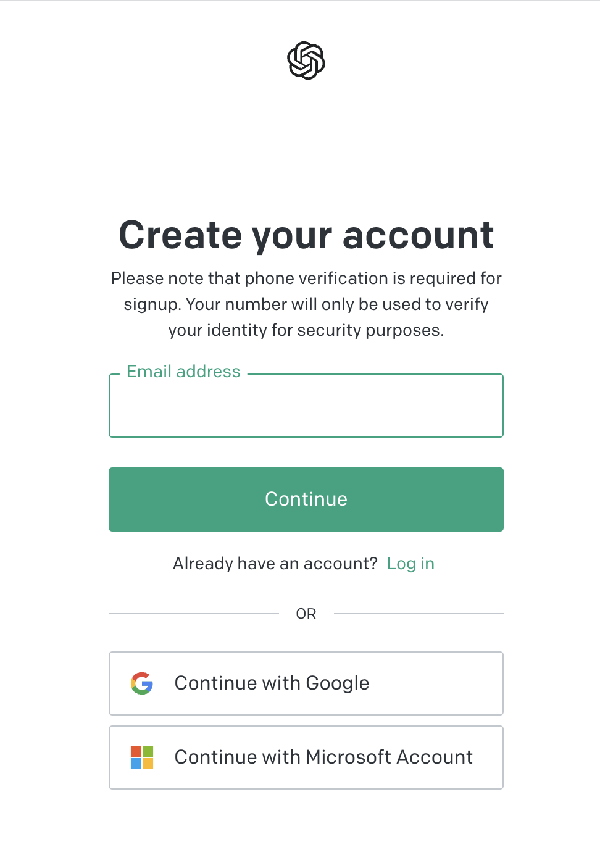Click the OR separator label
Image resolution: width=600 pixels, height=868 pixels.
click(x=306, y=614)
